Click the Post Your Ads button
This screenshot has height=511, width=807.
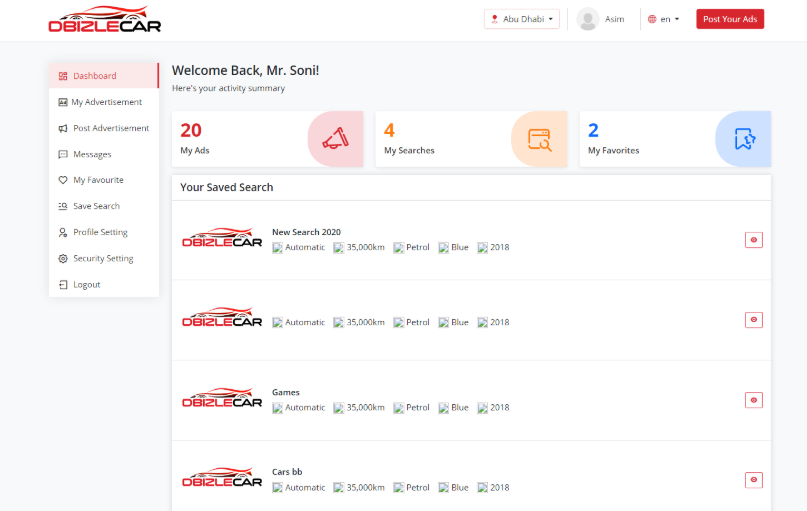[730, 19]
